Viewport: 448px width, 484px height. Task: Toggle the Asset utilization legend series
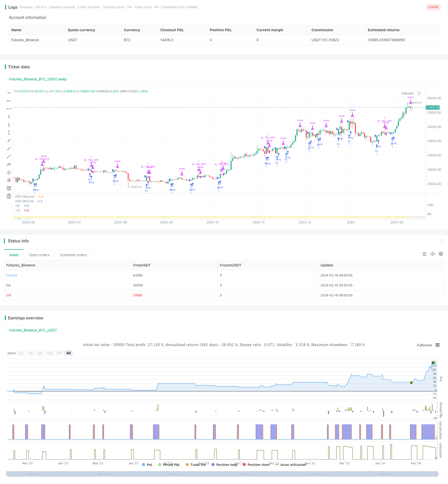click(291, 465)
